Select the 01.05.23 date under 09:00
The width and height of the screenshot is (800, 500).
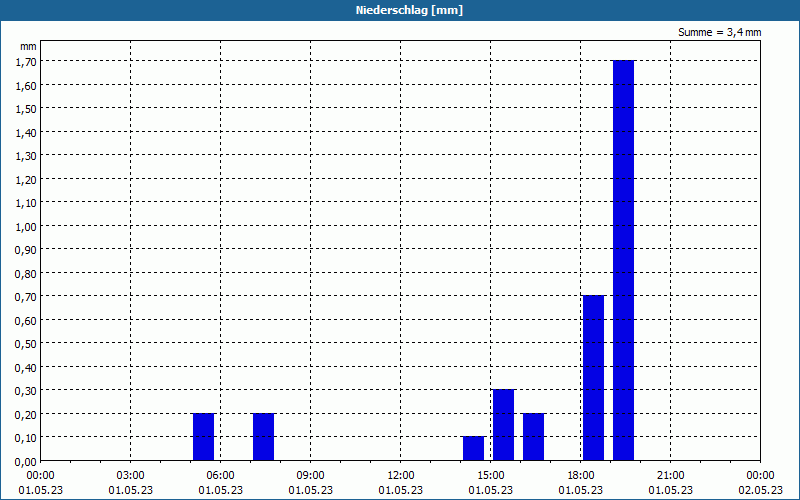[310, 490]
